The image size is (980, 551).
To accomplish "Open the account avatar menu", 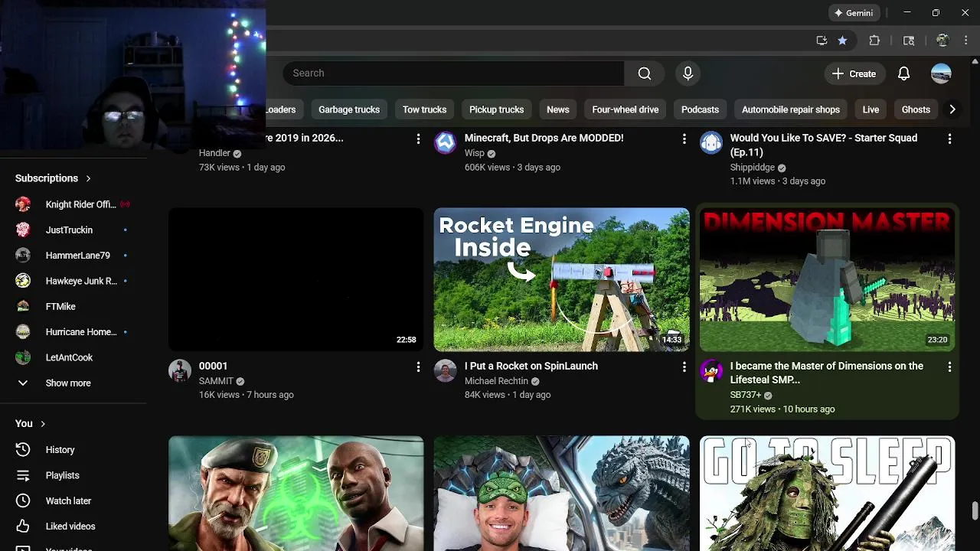I will [941, 73].
